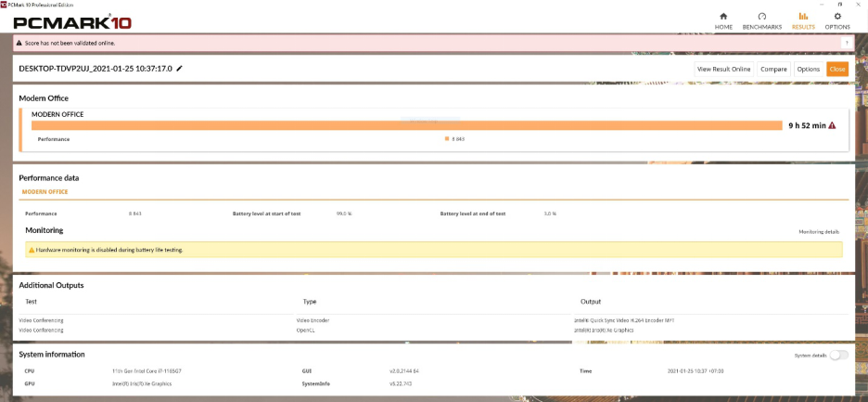This screenshot has height=402, width=868.
Task: Click the Score has not been validated message
Action: click(x=70, y=43)
